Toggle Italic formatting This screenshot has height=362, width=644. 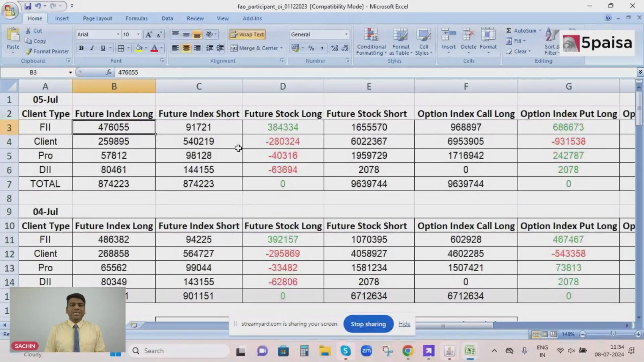pyautogui.click(x=92, y=48)
